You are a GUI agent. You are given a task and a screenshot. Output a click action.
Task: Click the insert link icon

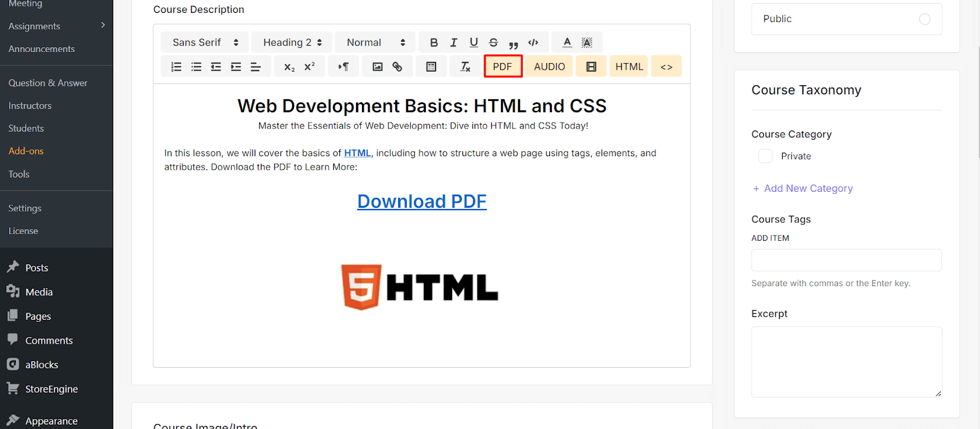click(x=398, y=67)
